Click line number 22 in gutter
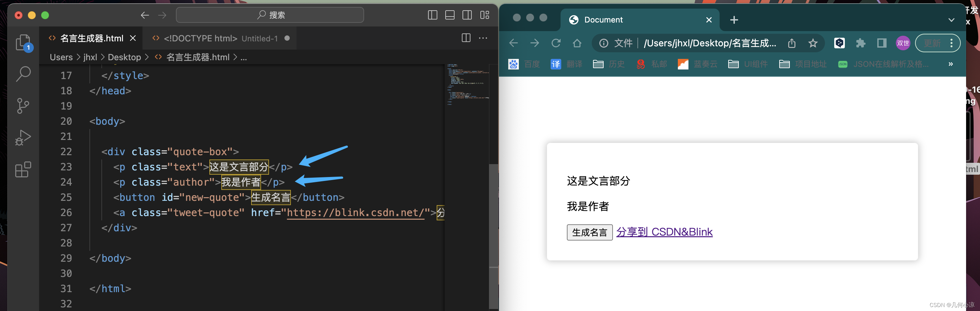The image size is (980, 311). coord(66,152)
